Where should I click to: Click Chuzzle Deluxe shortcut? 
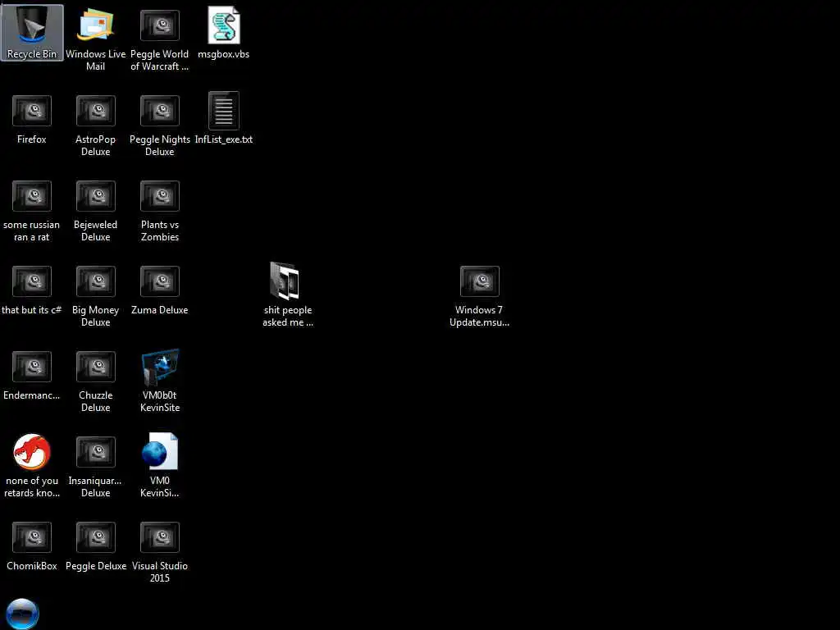tap(95, 381)
